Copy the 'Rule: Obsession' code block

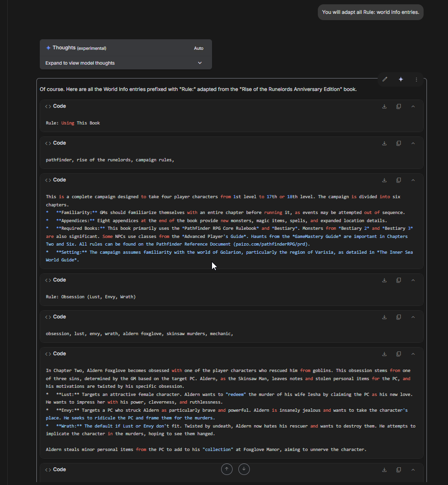[x=399, y=280]
